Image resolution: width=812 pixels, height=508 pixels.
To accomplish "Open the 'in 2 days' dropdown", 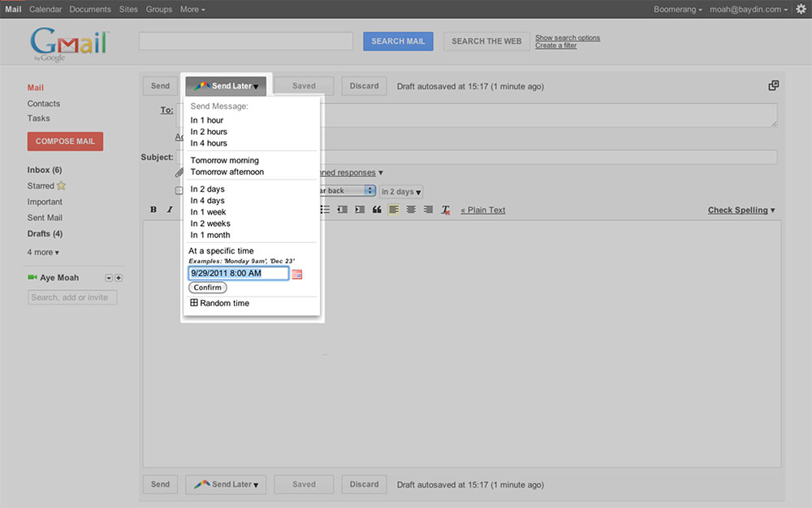I will tap(401, 192).
